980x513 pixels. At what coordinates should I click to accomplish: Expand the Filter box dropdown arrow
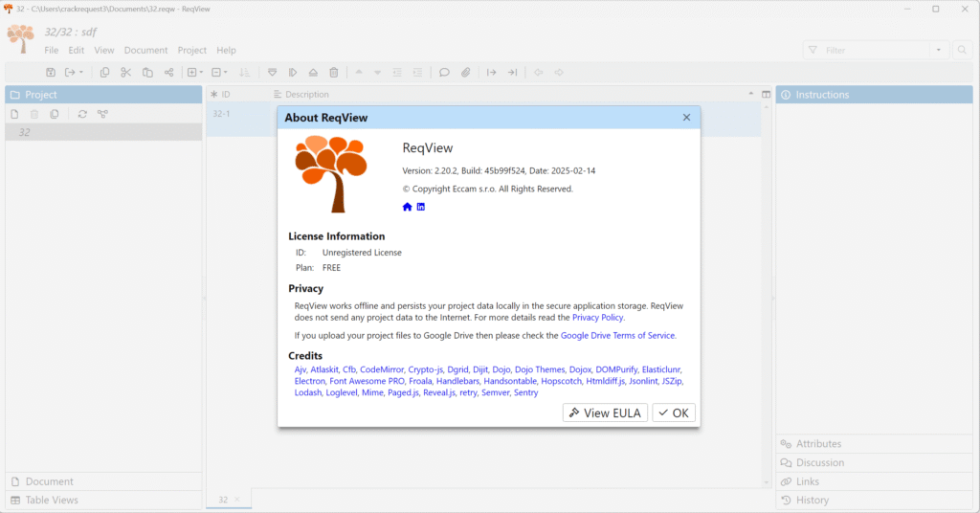(x=939, y=50)
